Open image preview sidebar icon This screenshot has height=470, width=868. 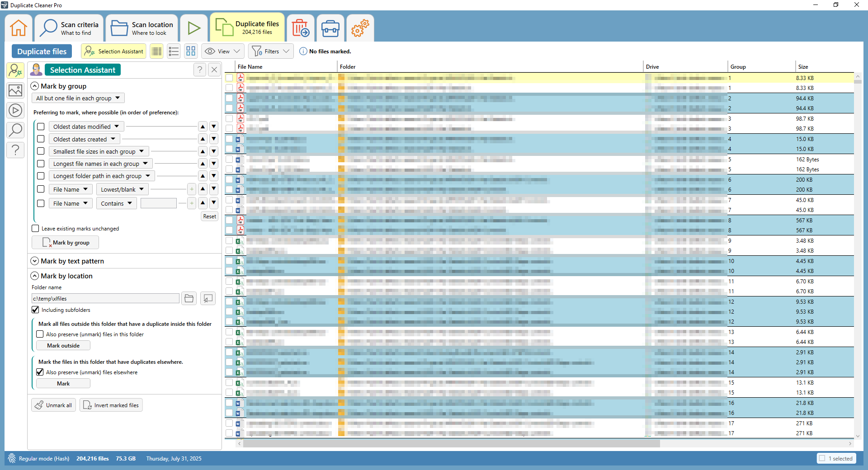15,90
